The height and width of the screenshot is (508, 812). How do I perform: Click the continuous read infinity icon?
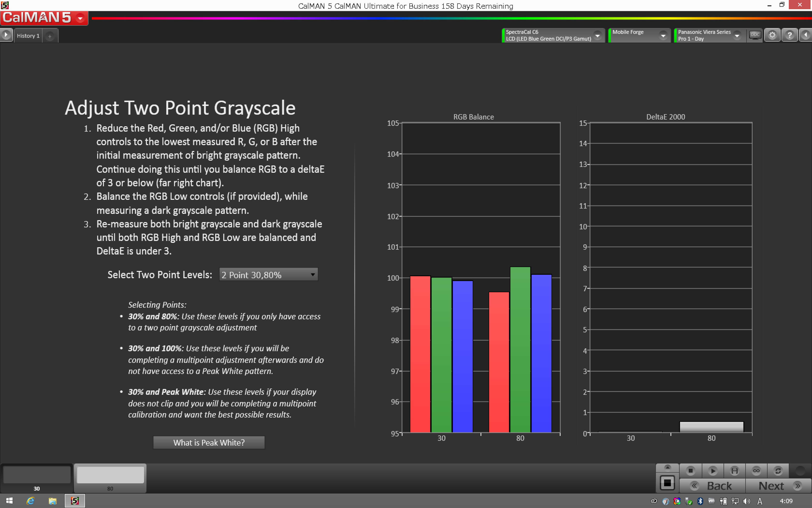pos(756,471)
